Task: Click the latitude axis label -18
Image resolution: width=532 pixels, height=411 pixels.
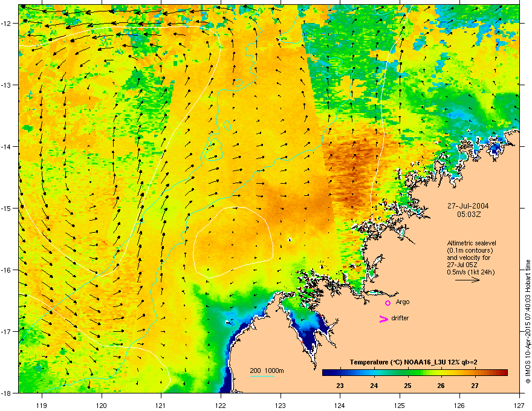Action: (x=6, y=393)
